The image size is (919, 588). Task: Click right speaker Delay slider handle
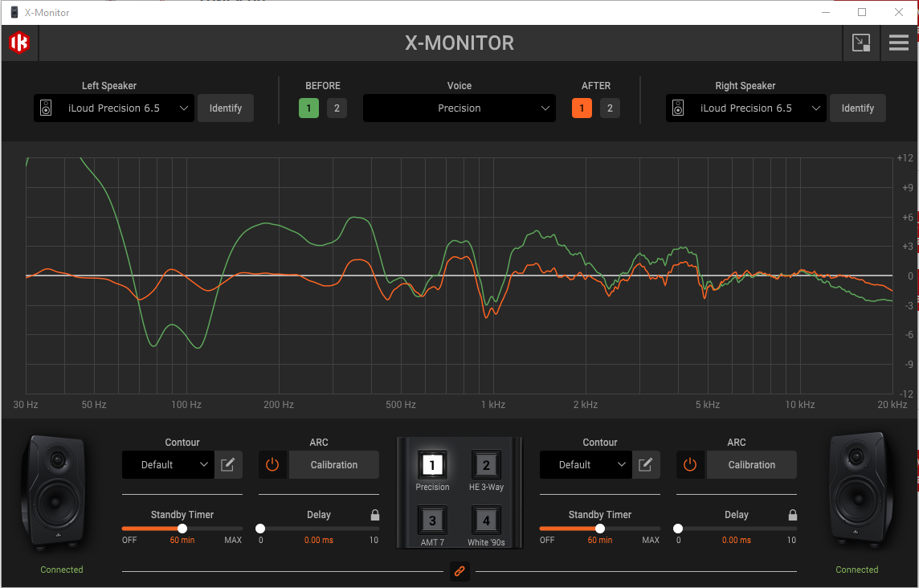pos(678,529)
